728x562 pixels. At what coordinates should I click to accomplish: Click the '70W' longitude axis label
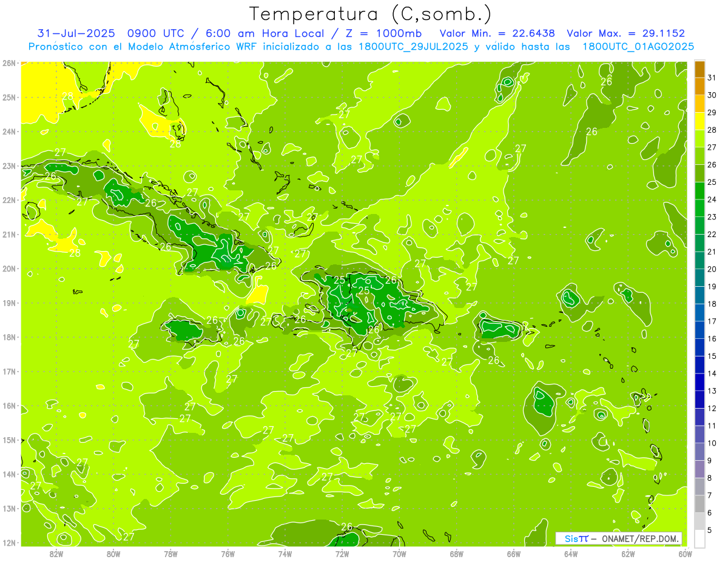[x=399, y=554]
